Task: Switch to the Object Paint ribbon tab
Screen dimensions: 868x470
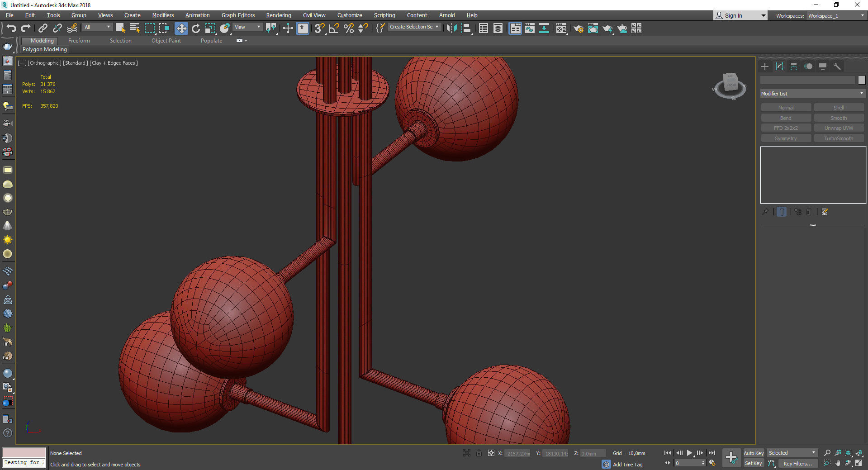Action: point(166,41)
